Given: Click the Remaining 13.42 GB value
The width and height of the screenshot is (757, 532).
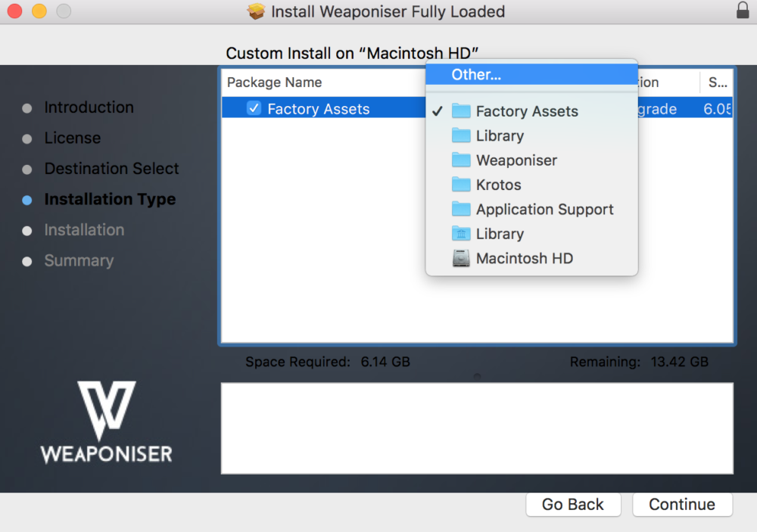Looking at the screenshot, I should (679, 362).
